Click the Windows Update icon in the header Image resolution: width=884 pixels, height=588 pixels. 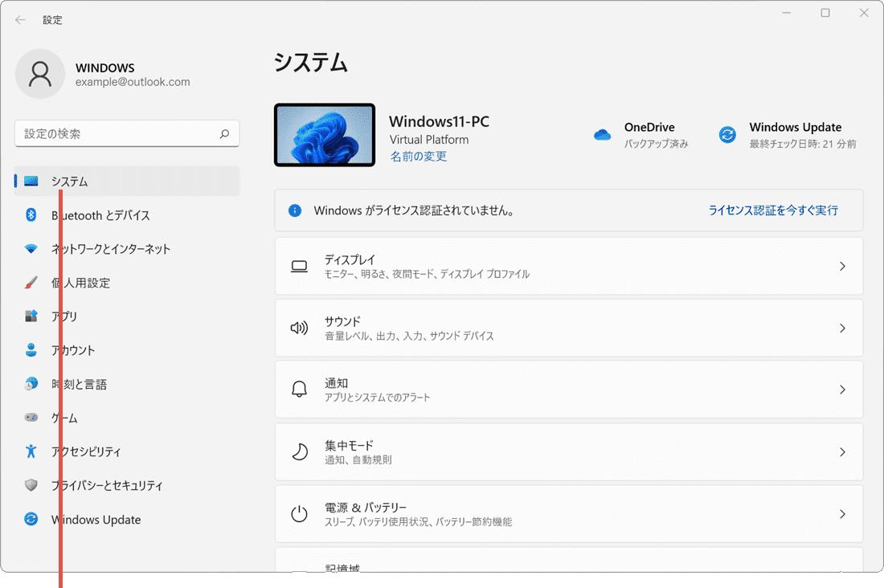(x=727, y=134)
